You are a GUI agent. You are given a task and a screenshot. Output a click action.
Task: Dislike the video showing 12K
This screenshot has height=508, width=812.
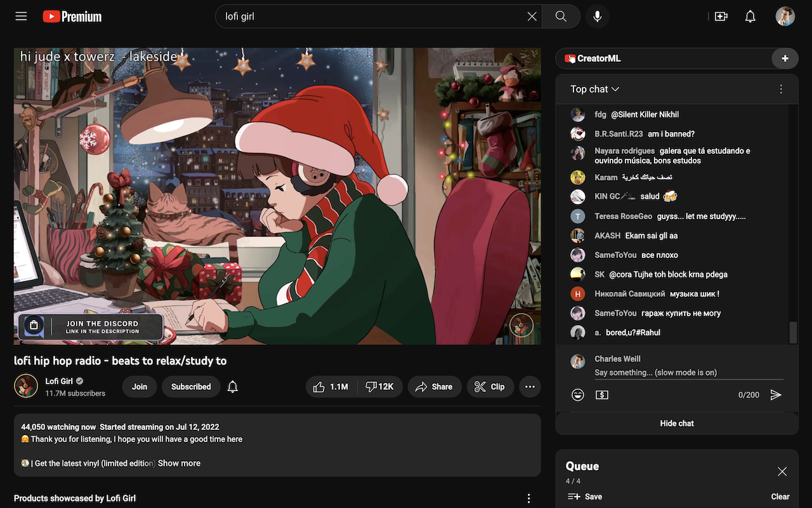(x=380, y=387)
